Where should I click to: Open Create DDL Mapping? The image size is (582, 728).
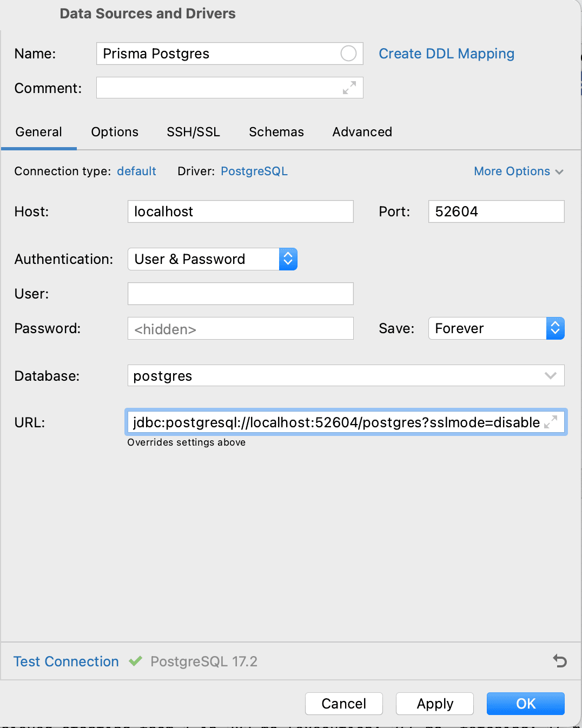coord(446,54)
